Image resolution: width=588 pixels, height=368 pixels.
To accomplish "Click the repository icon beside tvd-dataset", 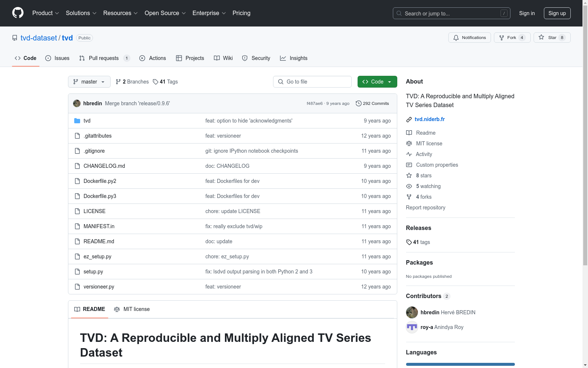I will click(x=15, y=38).
